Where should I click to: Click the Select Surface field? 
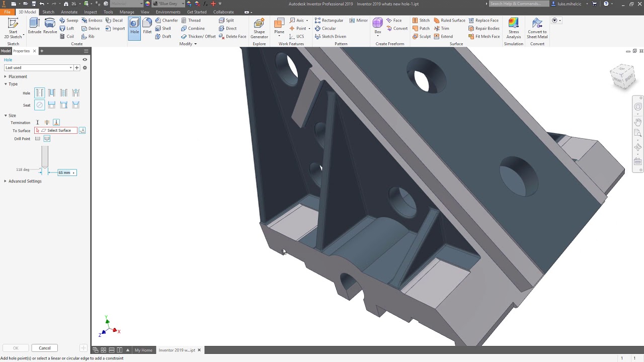[x=56, y=130]
